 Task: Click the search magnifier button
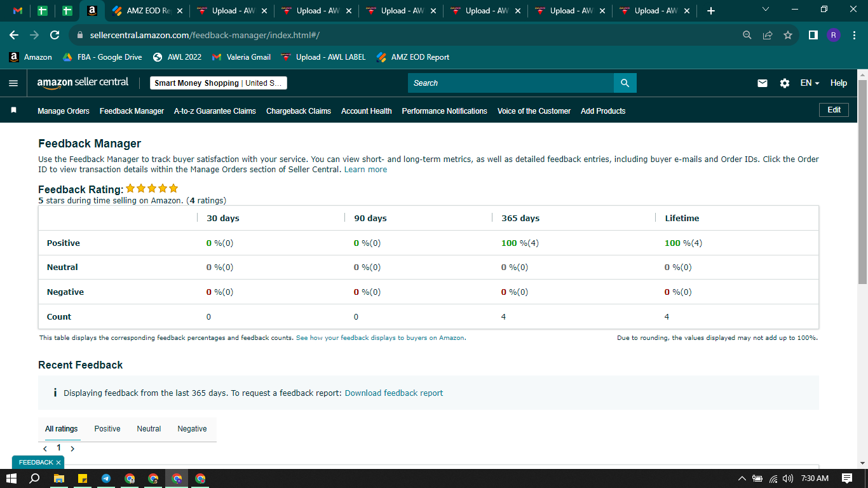pyautogui.click(x=625, y=83)
